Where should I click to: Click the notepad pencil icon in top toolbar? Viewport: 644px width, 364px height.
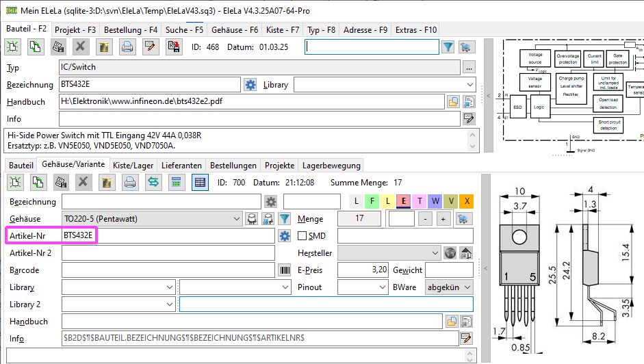151,47
